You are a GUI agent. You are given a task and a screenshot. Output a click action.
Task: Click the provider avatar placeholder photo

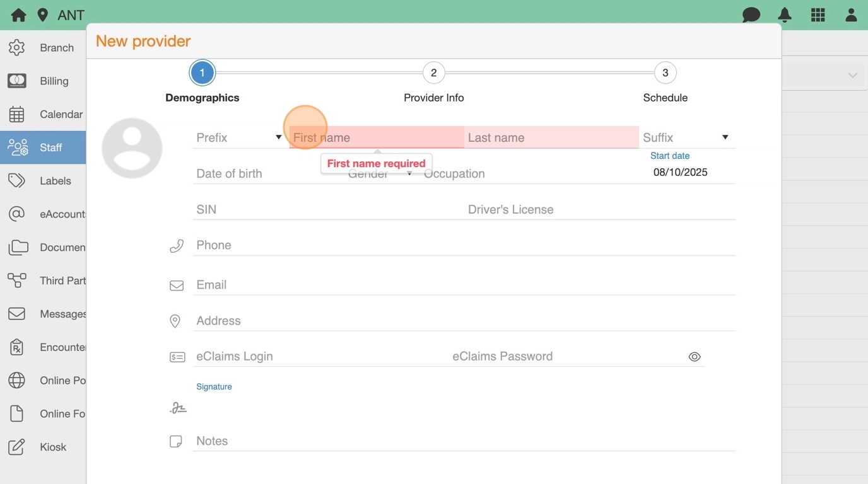[132, 148]
